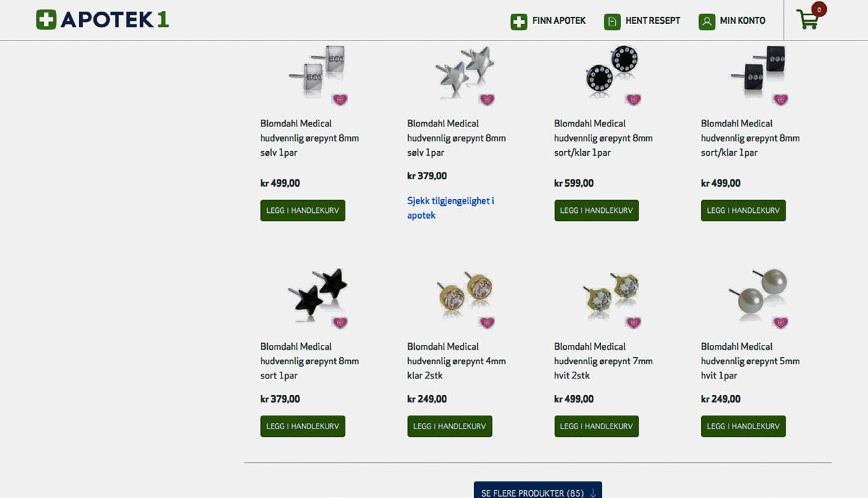Image resolution: width=868 pixels, height=498 pixels.
Task: Click the Apotek 1 logo
Action: coord(102,20)
